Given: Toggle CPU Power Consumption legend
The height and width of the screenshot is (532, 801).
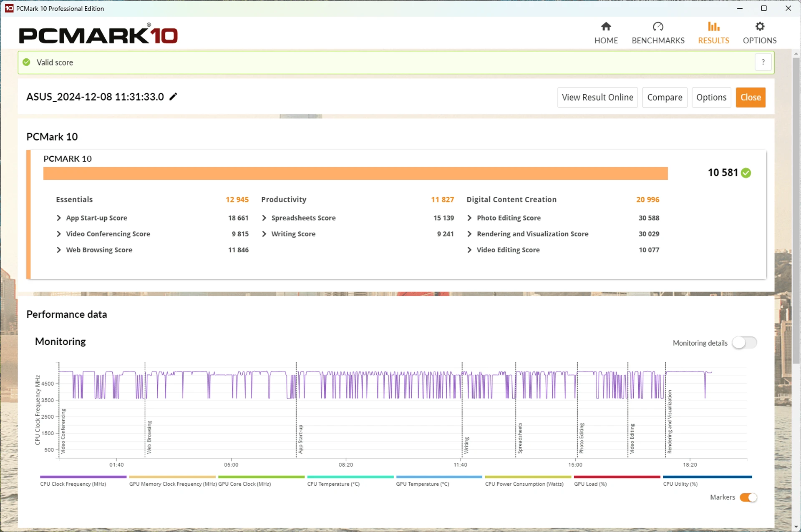Looking at the screenshot, I should coord(528,481).
